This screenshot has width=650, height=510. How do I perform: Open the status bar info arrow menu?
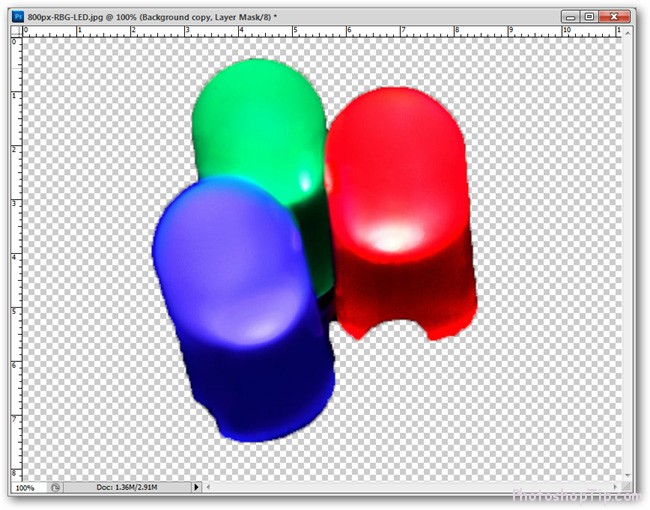pos(196,488)
